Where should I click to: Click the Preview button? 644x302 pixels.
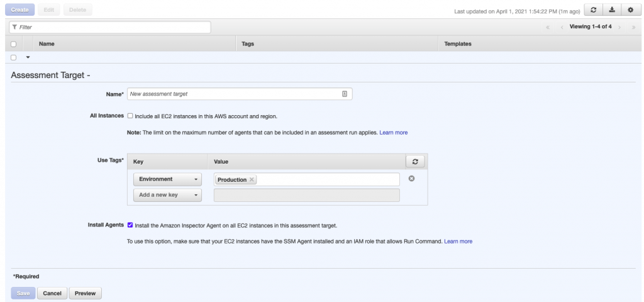[85, 293]
